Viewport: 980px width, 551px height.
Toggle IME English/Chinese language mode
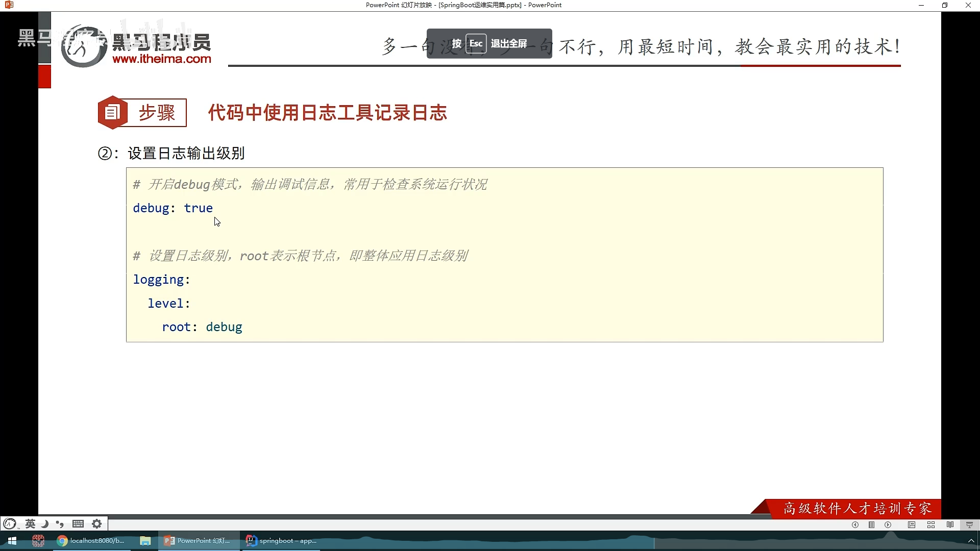pos(30,523)
